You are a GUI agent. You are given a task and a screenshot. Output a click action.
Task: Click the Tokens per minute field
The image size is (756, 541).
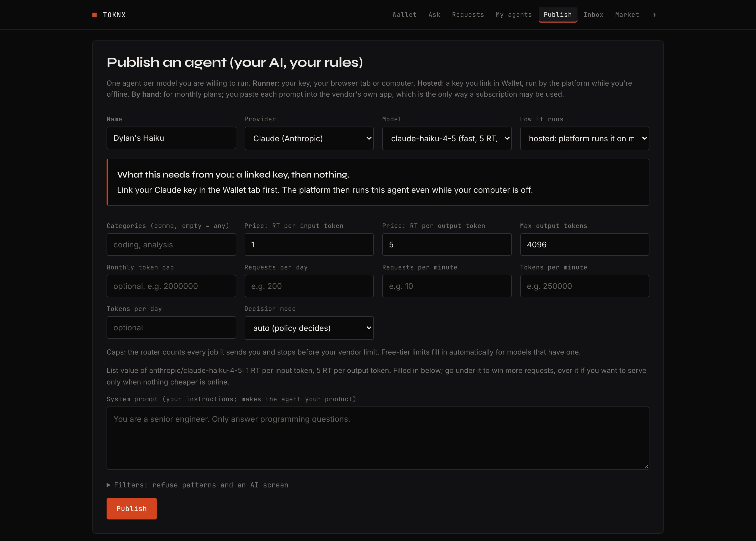pyautogui.click(x=585, y=286)
